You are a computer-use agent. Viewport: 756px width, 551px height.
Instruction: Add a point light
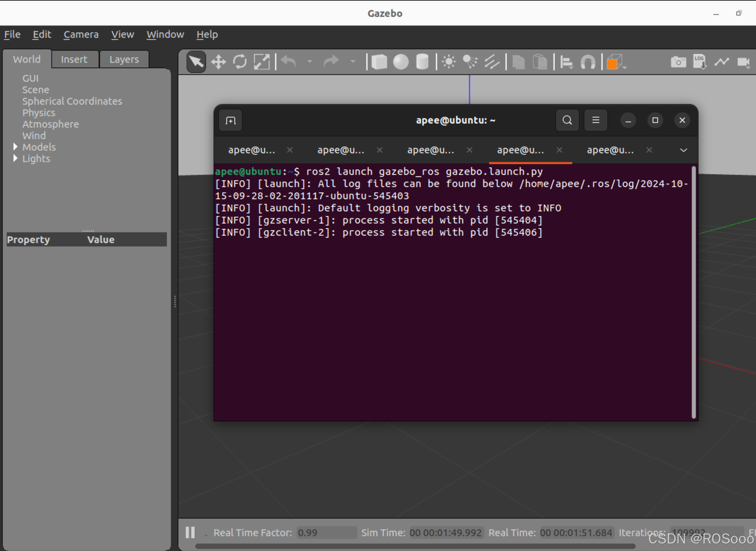click(449, 62)
